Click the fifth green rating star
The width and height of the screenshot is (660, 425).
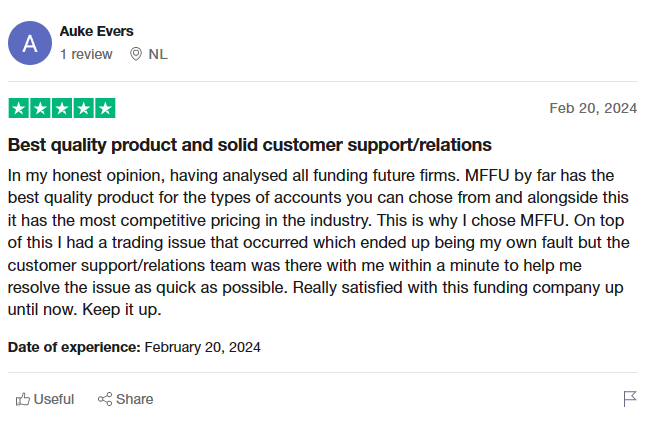tap(105, 108)
